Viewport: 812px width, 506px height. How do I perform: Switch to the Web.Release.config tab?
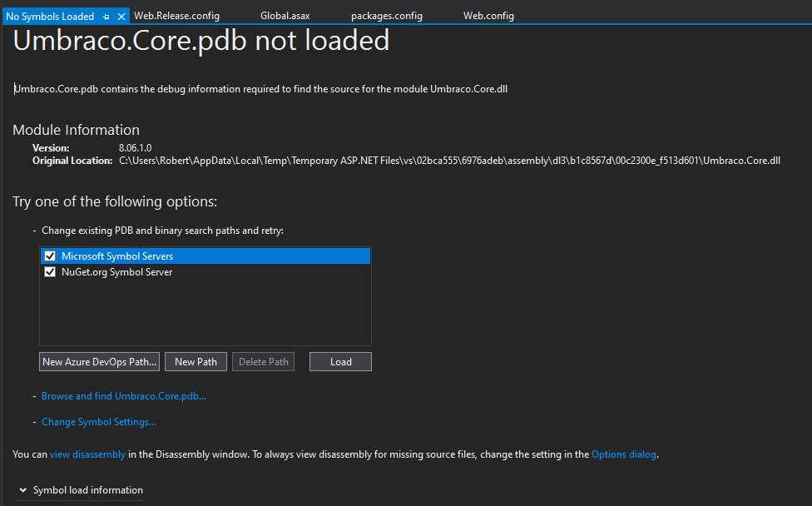[x=176, y=16]
